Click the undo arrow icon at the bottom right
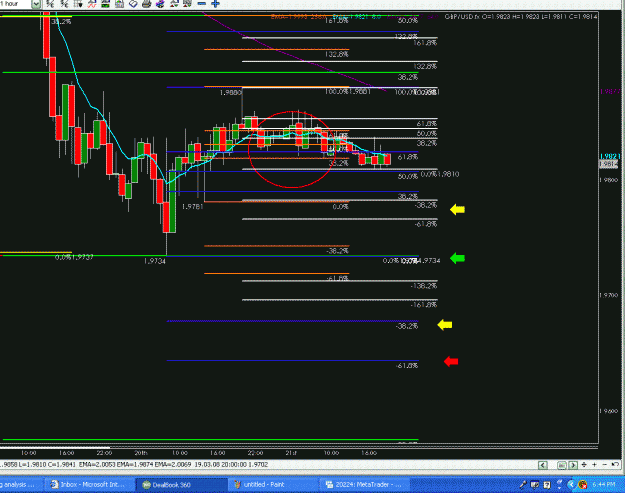The image size is (625, 493). click(x=615, y=465)
